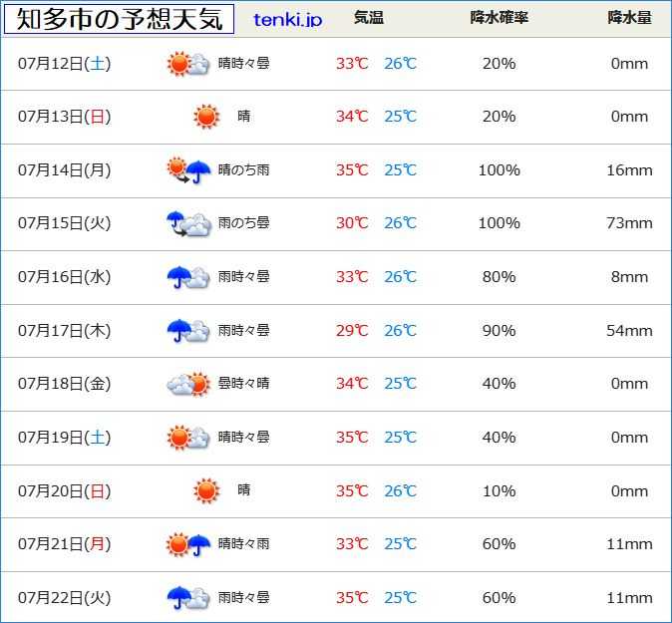Image resolution: width=672 pixels, height=623 pixels.
Task: Click the 知多市の予想天気 title box
Action: pyautogui.click(x=119, y=19)
